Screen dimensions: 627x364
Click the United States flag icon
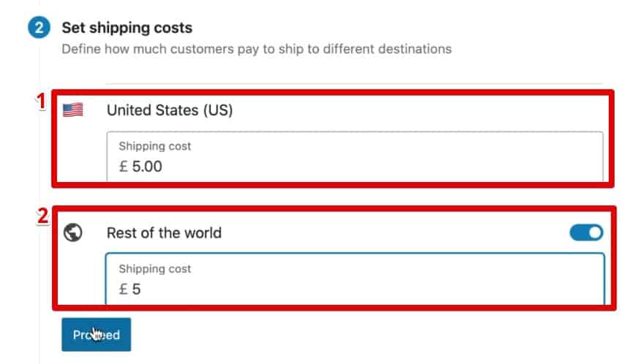pos(72,110)
